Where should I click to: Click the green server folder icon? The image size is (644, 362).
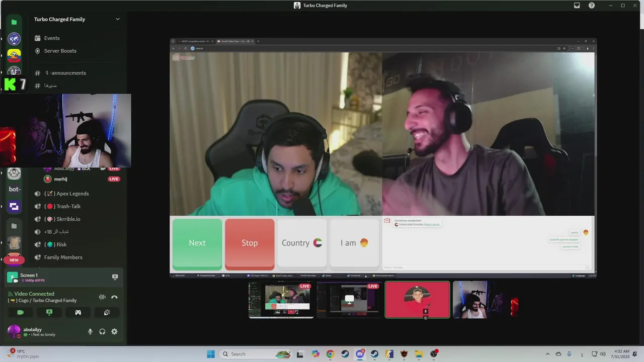click(14, 22)
